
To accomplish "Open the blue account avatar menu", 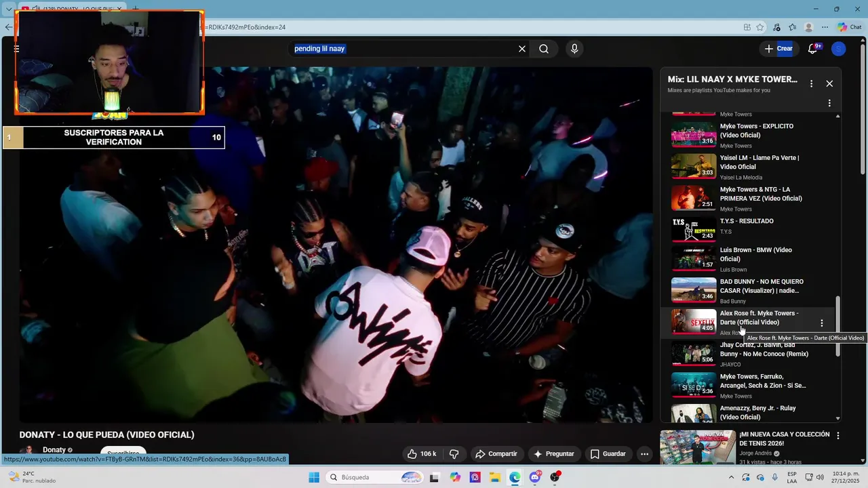I will pos(839,49).
